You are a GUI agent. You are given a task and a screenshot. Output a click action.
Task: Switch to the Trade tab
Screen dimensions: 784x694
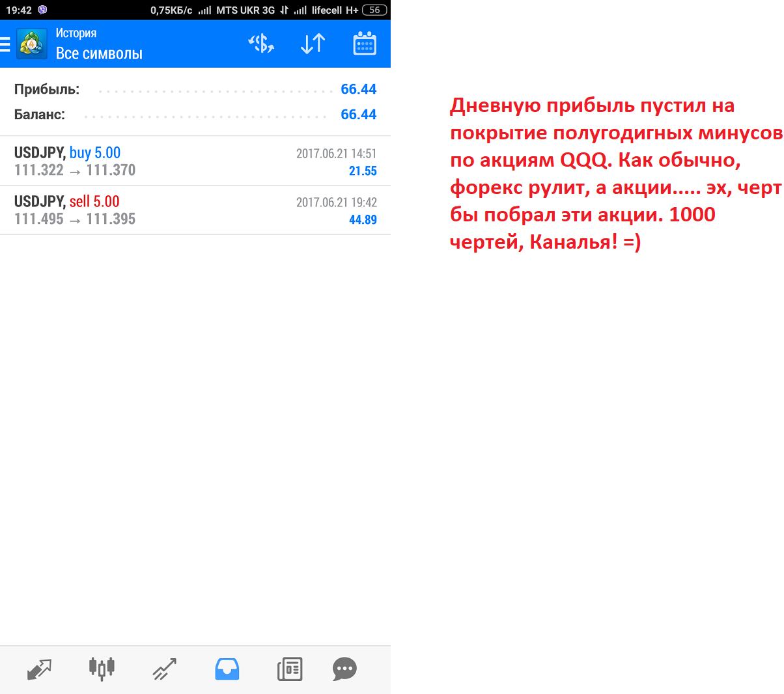tap(164, 669)
